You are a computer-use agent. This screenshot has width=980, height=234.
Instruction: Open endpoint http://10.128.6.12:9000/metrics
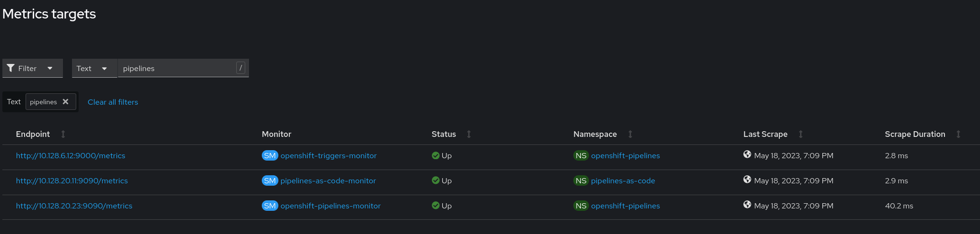(71, 156)
